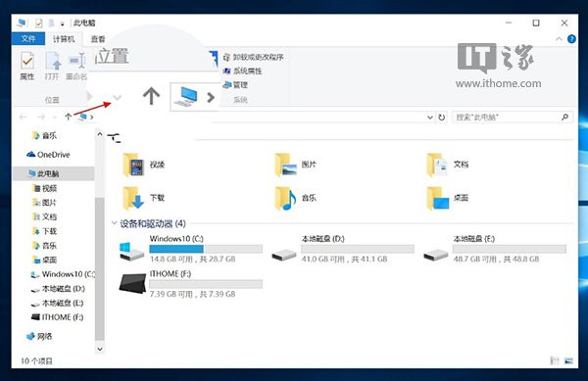Image resolution: width=588 pixels, height=381 pixels.
Task: Select 视频 in the navigation tree
Action: pyautogui.click(x=45, y=188)
